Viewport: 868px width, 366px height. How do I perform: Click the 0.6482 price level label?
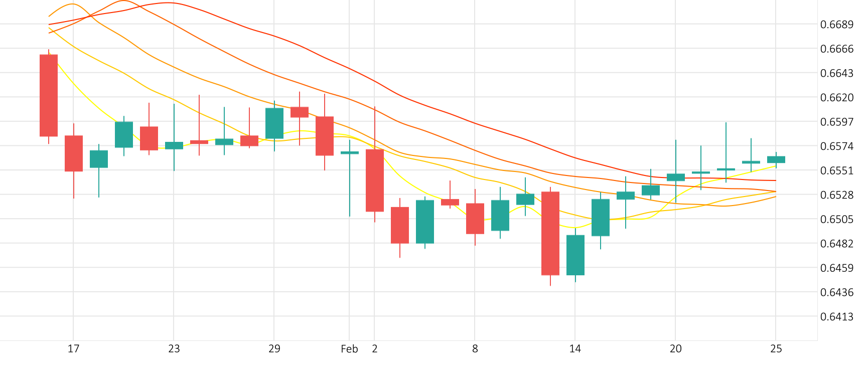(836, 243)
